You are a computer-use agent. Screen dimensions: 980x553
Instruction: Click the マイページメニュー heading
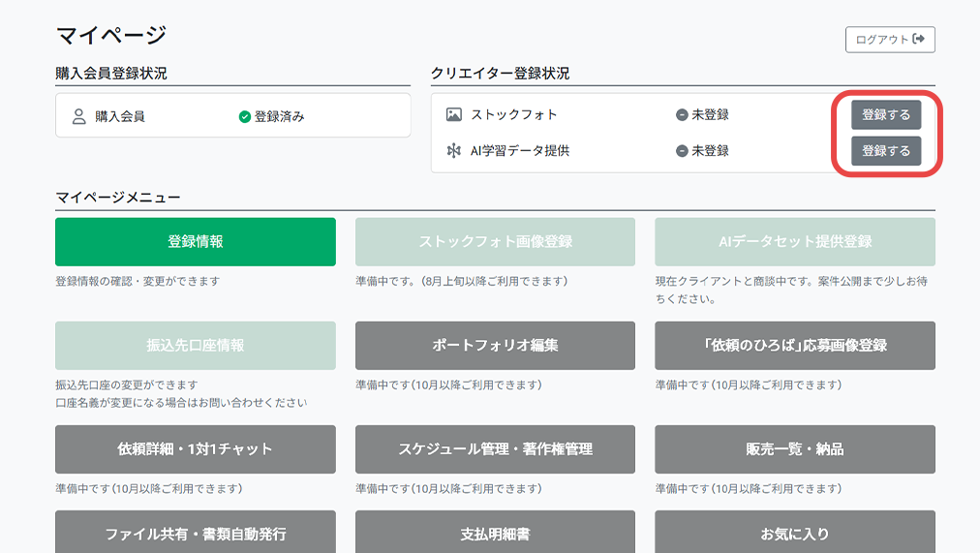tap(117, 198)
